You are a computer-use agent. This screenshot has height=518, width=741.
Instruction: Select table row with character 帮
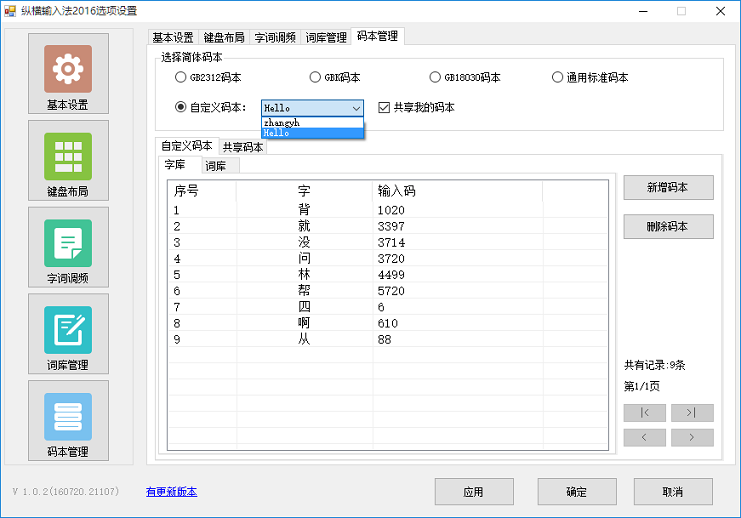click(x=304, y=291)
